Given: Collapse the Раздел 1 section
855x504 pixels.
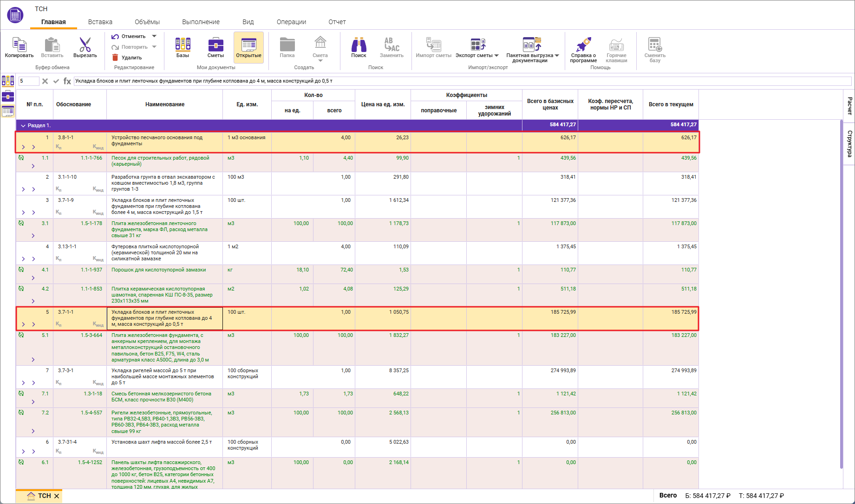Looking at the screenshot, I should pos(23,126).
